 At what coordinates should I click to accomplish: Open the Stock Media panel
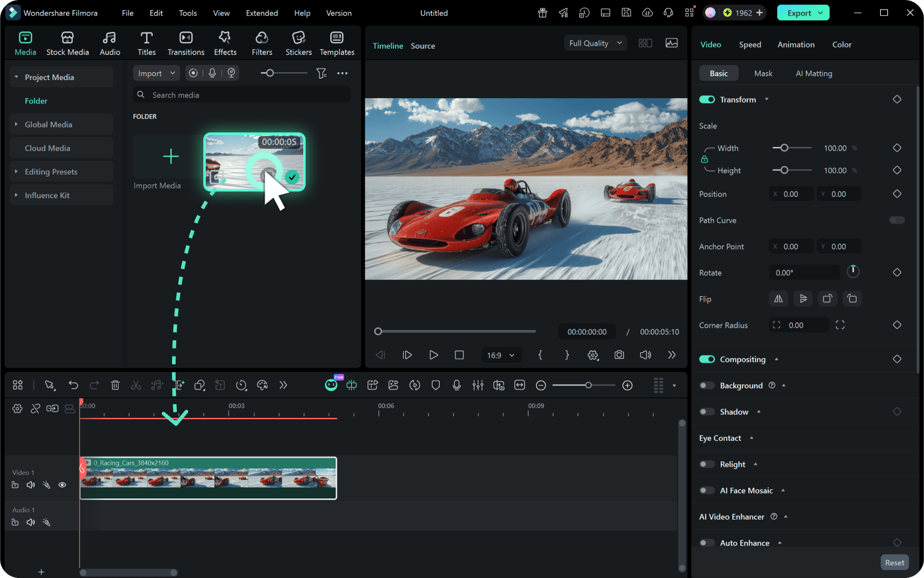(x=67, y=44)
